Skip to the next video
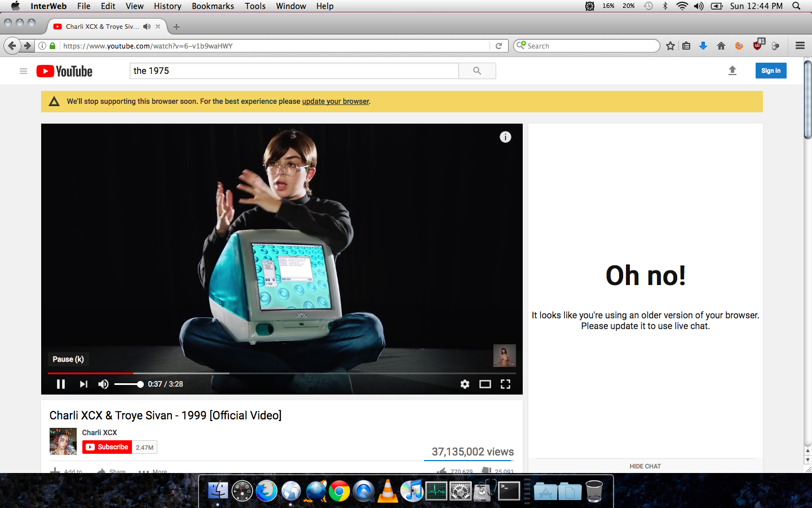This screenshot has height=508, width=812. (x=83, y=384)
